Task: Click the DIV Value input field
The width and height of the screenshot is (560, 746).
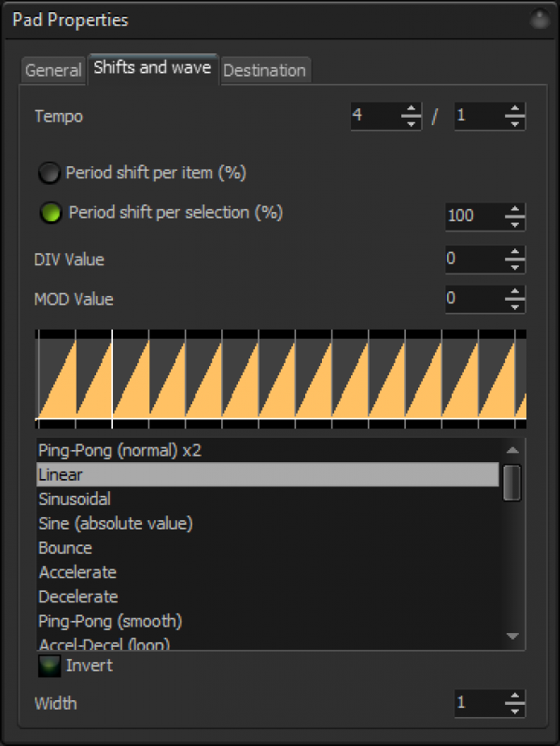Action: (x=474, y=260)
